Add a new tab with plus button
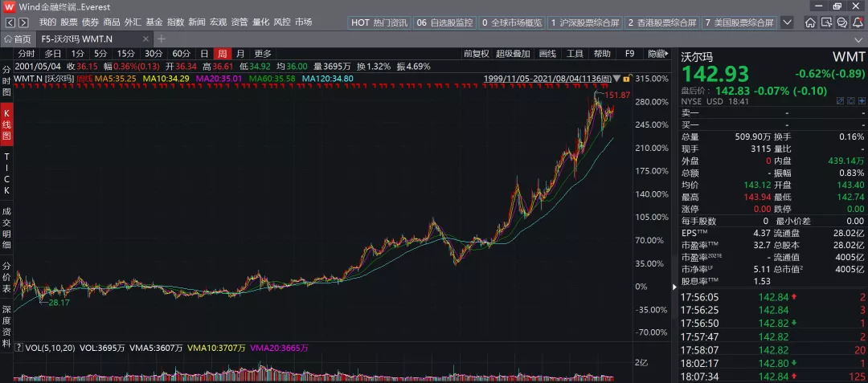The width and height of the screenshot is (868, 383). click(x=161, y=39)
